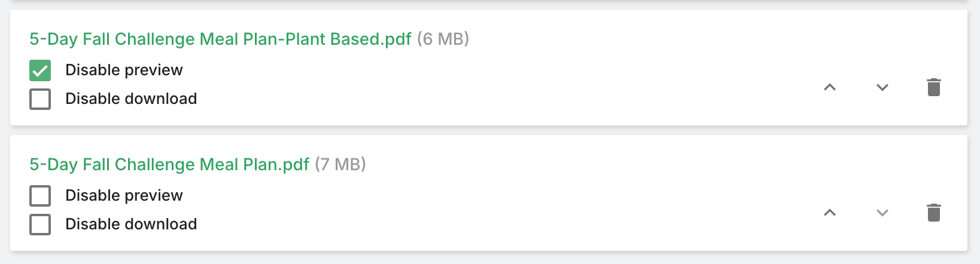Tick Disable preview checkbox for the 7 MB Meal Plan.pdf
Screen dimensions: 980x264
(x=40, y=196)
